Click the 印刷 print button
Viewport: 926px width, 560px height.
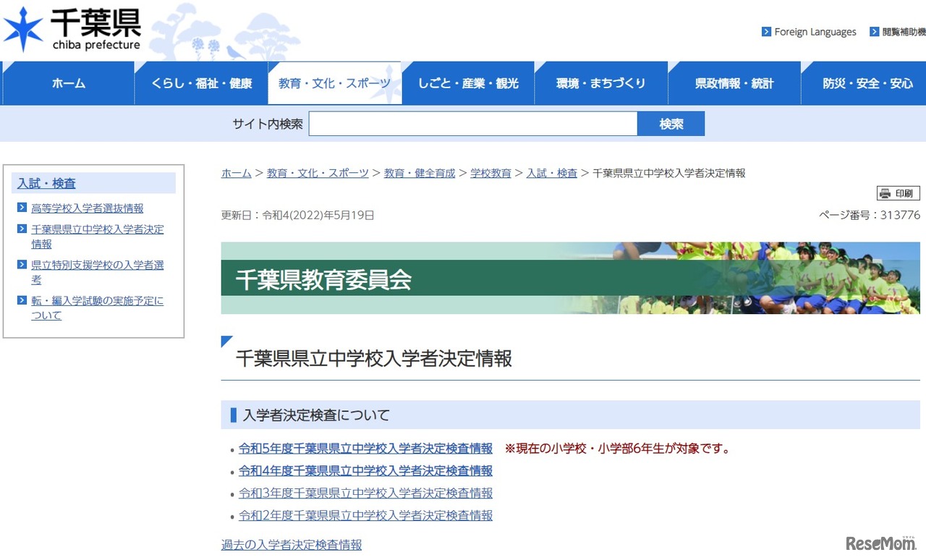point(899,193)
